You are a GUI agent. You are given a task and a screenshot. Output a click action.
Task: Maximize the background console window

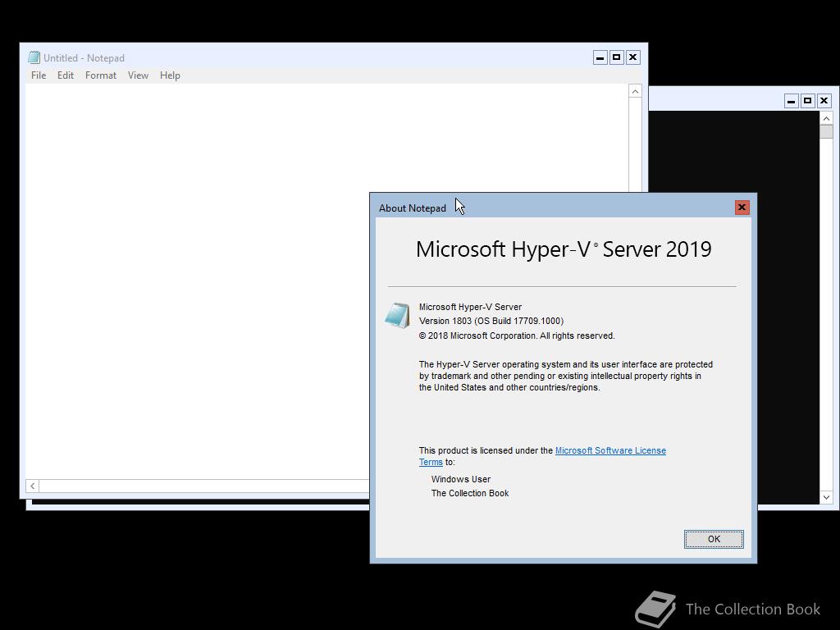(808, 101)
